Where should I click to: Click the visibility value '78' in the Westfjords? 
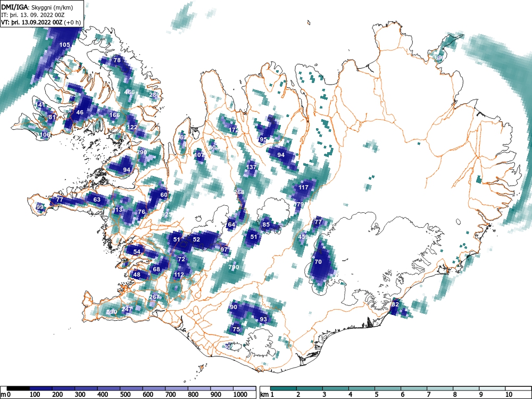click(117, 60)
